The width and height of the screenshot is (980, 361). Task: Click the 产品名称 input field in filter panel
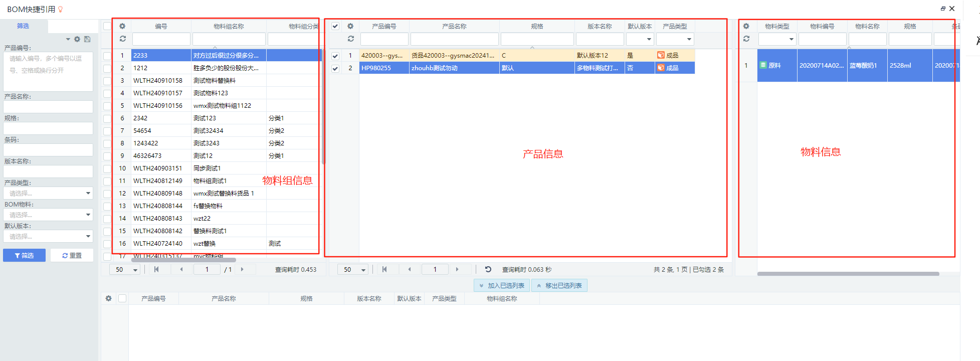[x=48, y=107]
